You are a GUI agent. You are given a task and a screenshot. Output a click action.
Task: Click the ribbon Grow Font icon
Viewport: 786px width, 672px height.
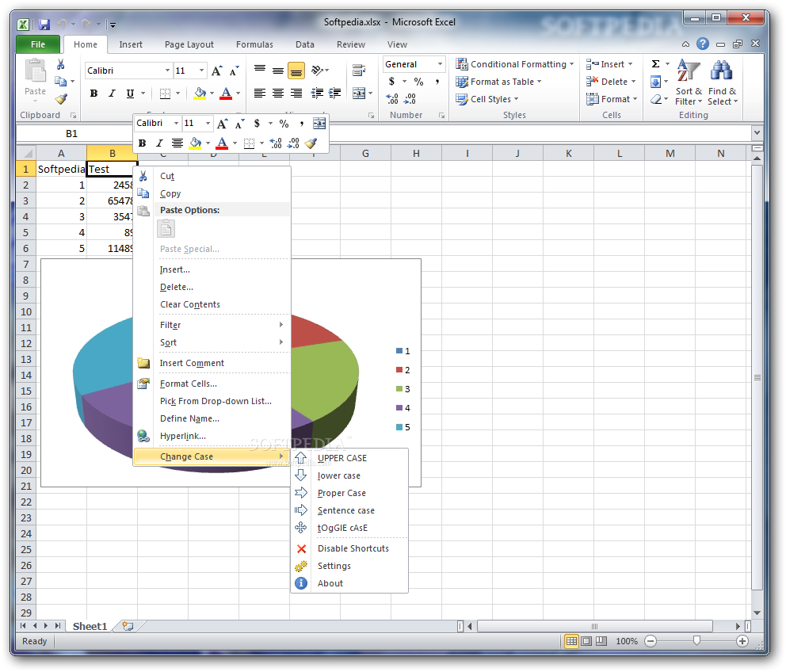216,71
